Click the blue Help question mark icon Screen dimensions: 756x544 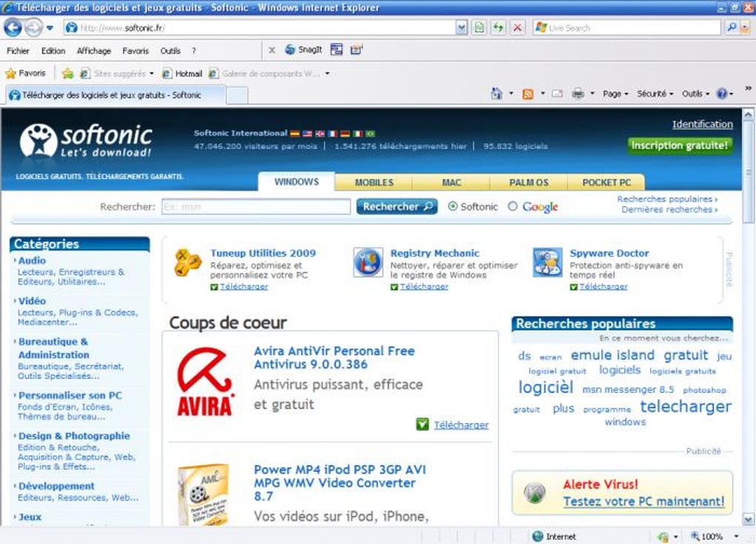[722, 93]
